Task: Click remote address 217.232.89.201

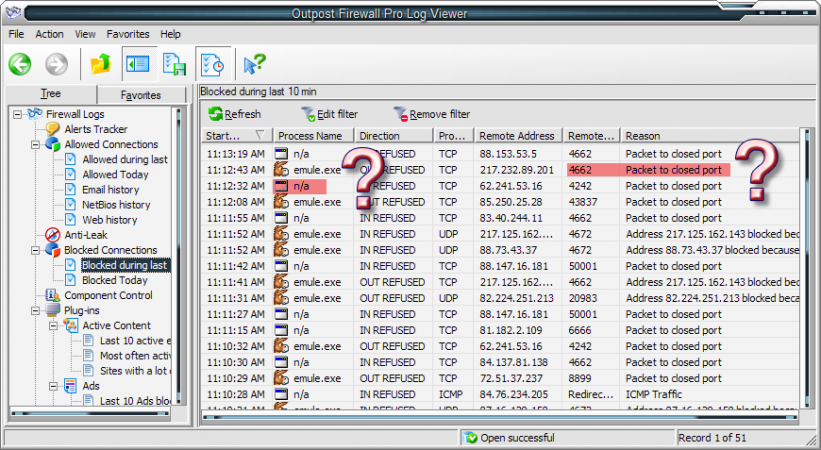Action: pyautogui.click(x=517, y=170)
